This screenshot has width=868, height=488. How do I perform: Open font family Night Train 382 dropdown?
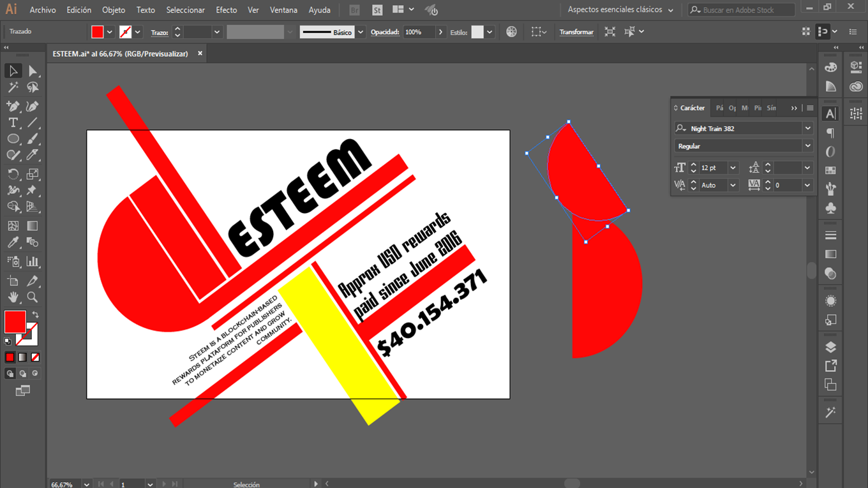tap(807, 128)
